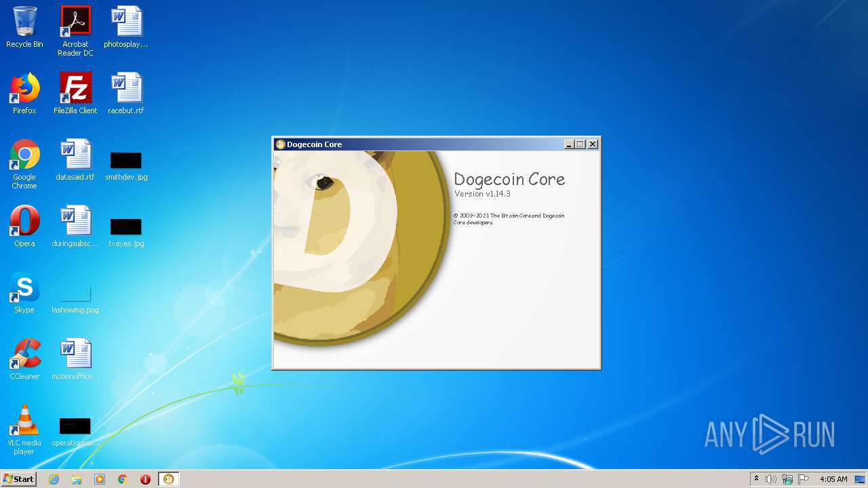868x488 pixels.
Task: Launch FileZilla Client shortcut
Action: pos(75,94)
